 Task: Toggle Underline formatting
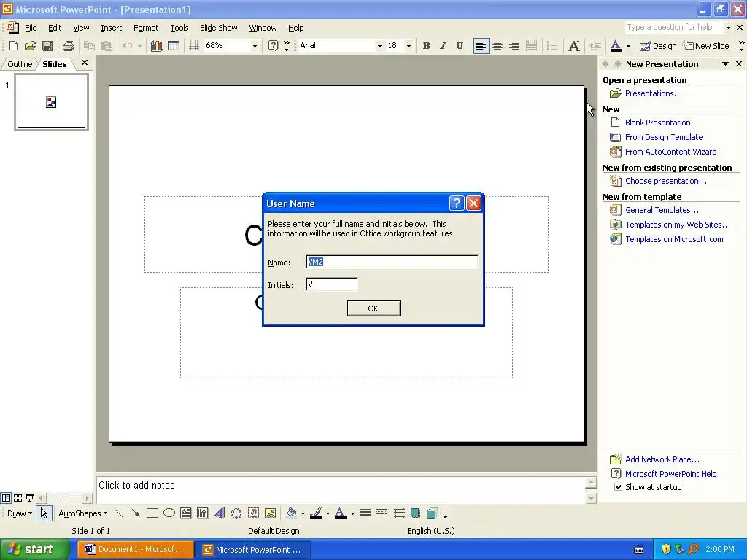point(460,46)
